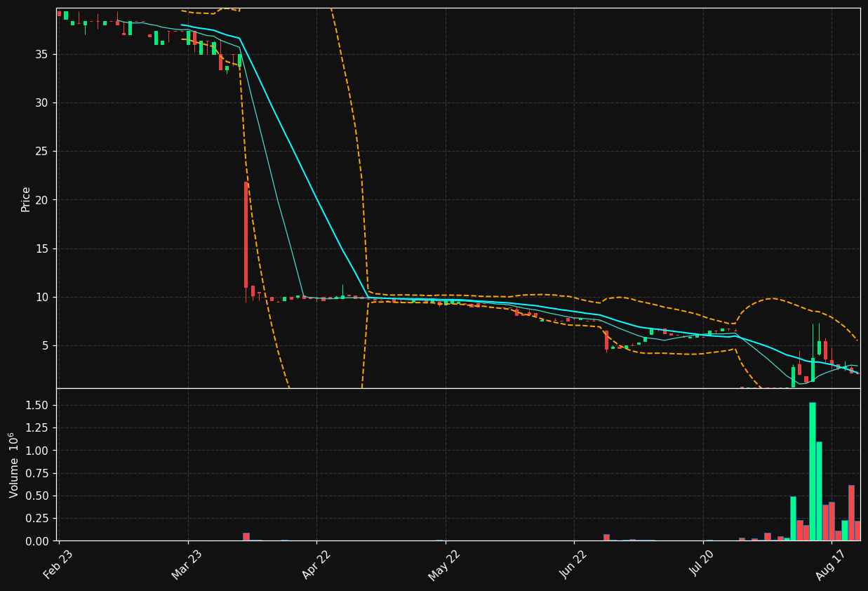
Task: Click the price tick label 5
Action: (44, 345)
